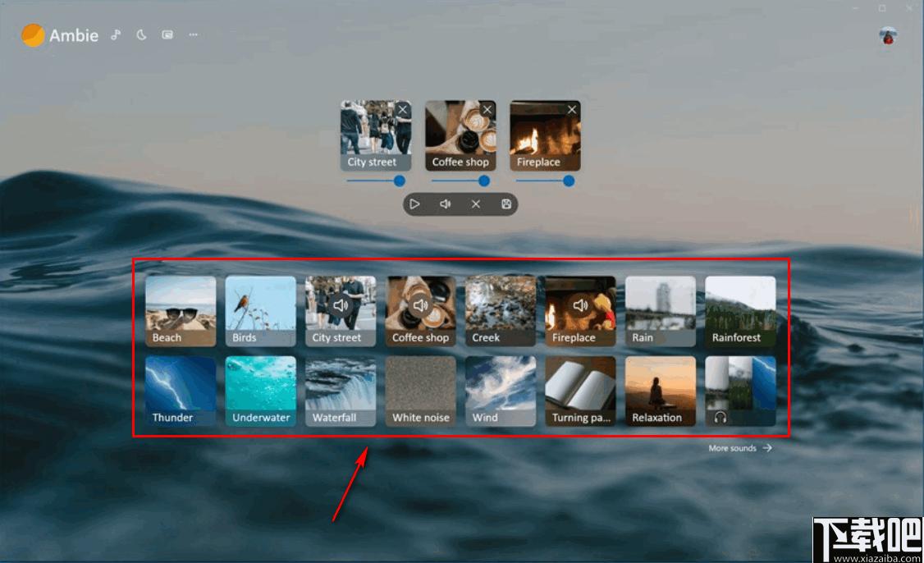Play the Birds sound
The image size is (924, 563).
point(260,311)
